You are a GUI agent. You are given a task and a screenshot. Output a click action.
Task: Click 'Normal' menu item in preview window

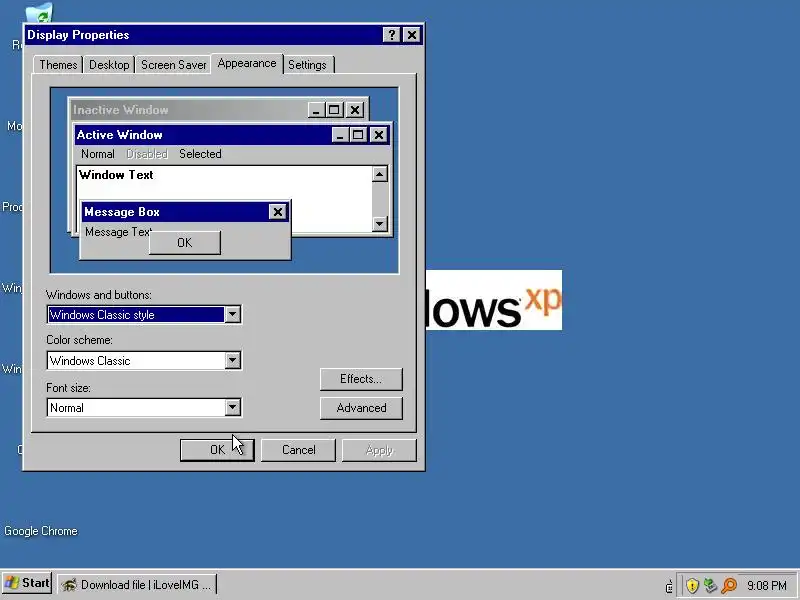97,154
